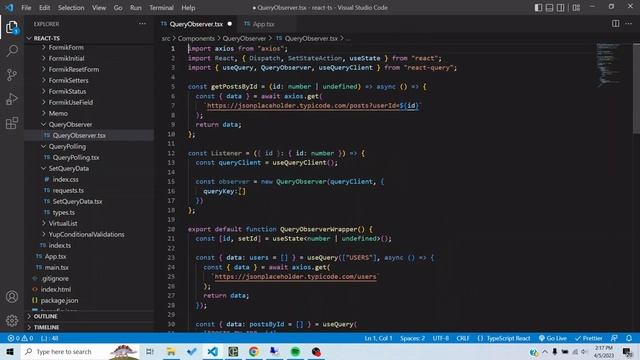This screenshot has height=360, width=640.
Task: Switch to Visual Studio Code taskbar icon
Action: coord(212,351)
